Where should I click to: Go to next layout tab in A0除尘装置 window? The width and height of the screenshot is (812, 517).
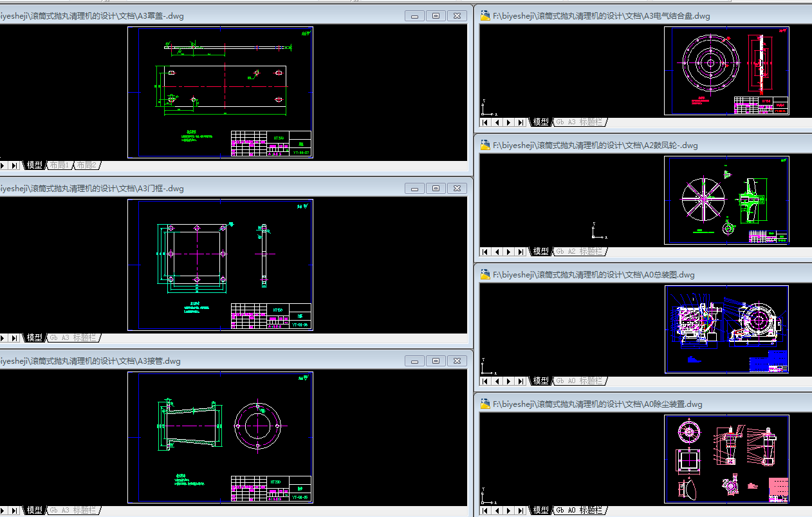click(509, 511)
